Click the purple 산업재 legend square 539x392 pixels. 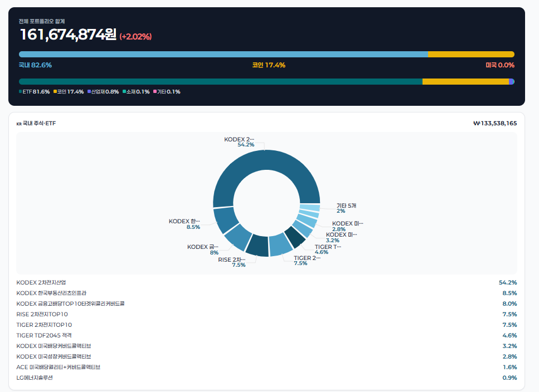tap(89, 92)
